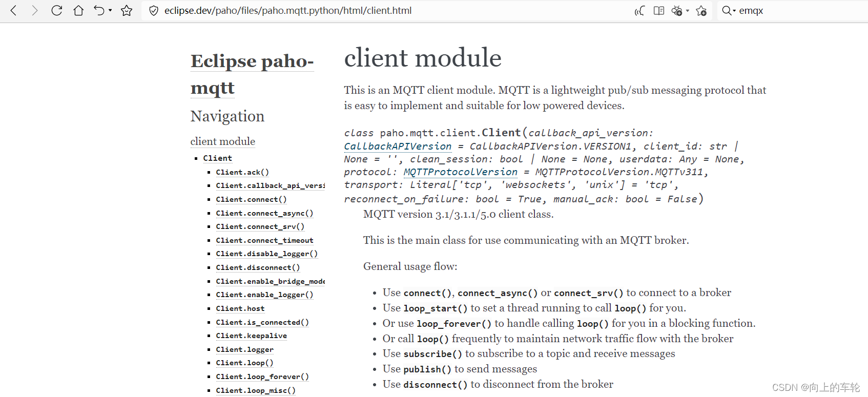Bookmark this page with the star icon

127,10
